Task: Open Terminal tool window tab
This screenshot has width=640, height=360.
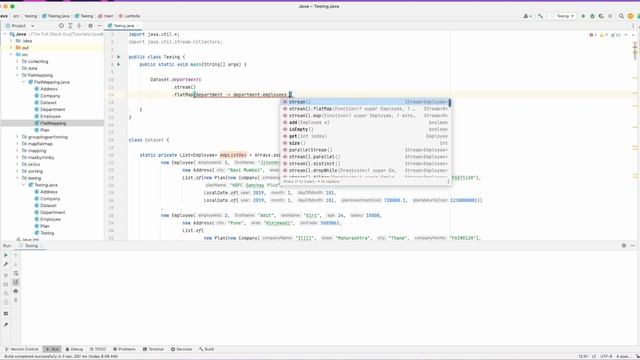Action: (x=153, y=349)
